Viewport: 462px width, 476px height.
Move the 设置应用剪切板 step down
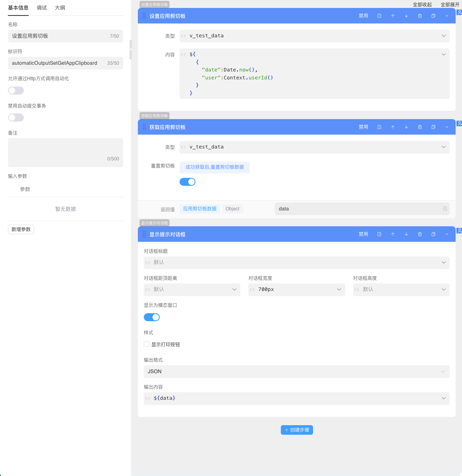pos(406,16)
